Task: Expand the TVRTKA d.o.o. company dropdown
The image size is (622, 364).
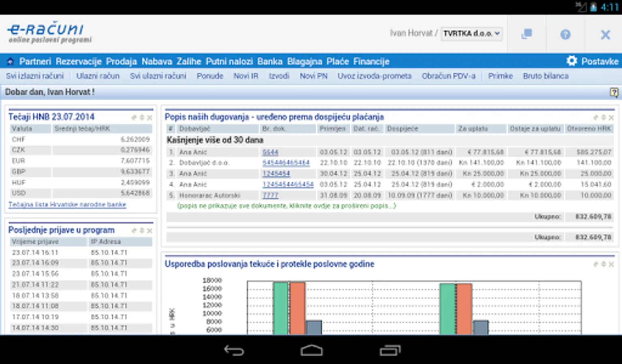Action: (471, 34)
